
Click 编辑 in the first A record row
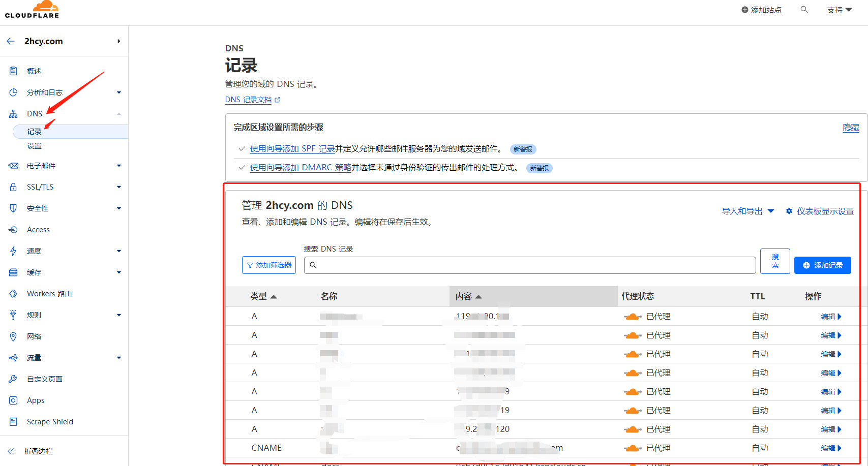[831, 317]
